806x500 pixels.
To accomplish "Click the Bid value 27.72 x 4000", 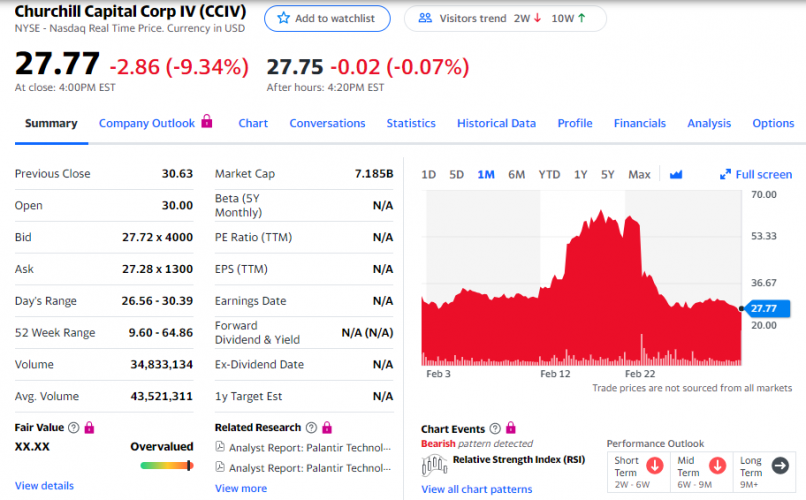I will point(157,237).
